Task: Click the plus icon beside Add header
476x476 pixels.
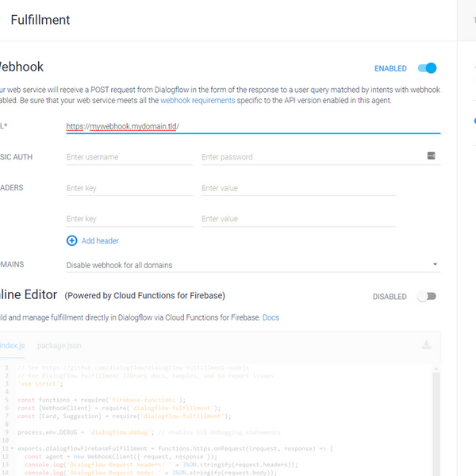Action: [x=72, y=240]
